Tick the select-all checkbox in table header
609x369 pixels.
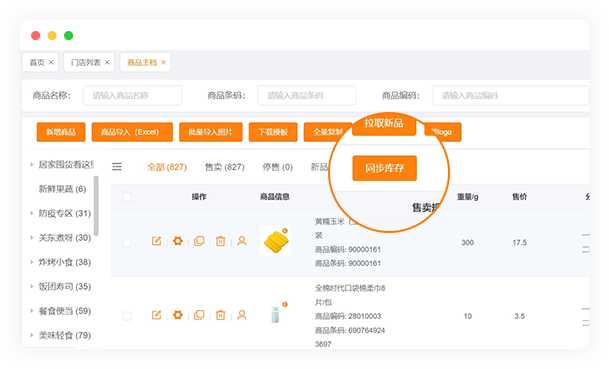click(x=127, y=197)
